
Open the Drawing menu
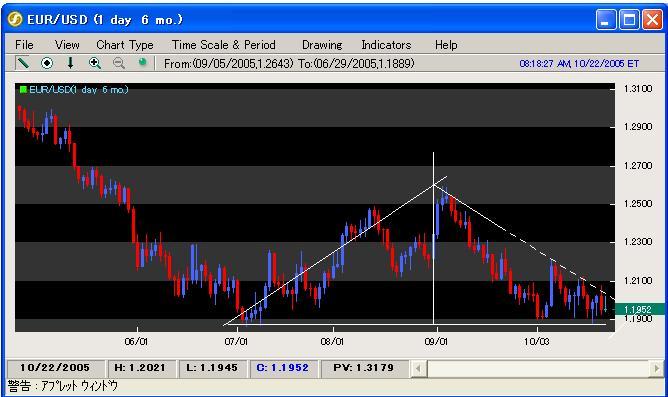(322, 45)
